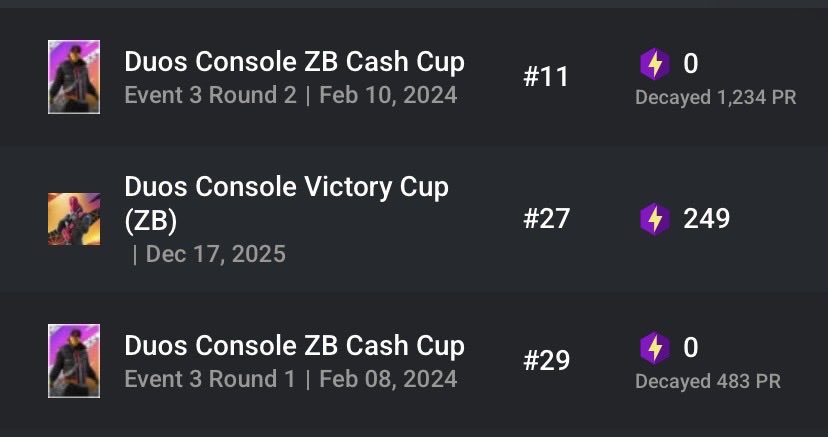This screenshot has width=828, height=437.
Task: Click the Decayed 483 PR label
Action: [x=708, y=381]
